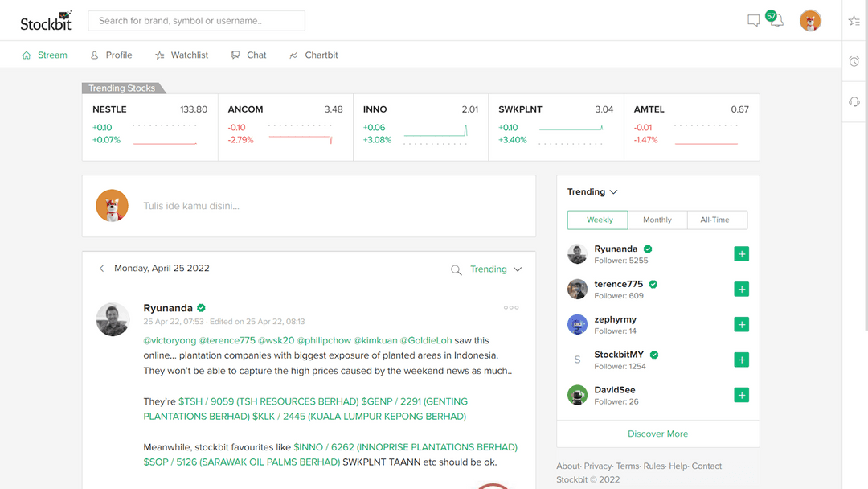Click the Discover More link
This screenshot has height=489, width=868.
(657, 434)
